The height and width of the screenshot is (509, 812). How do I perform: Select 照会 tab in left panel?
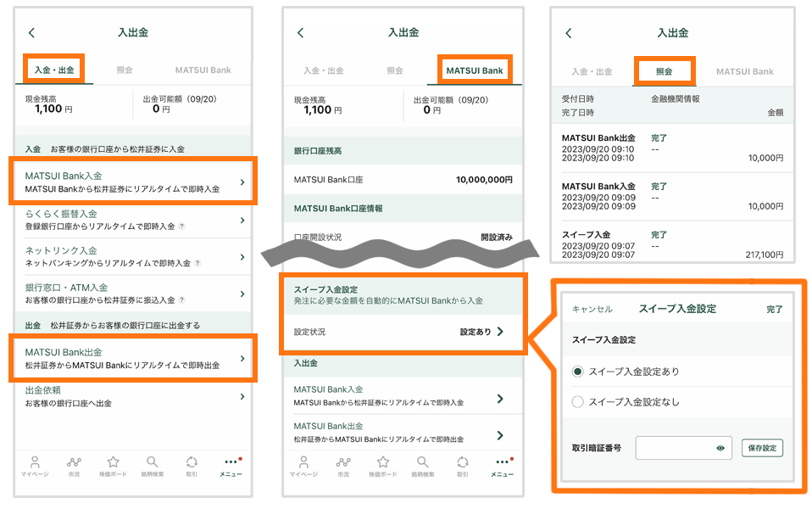[125, 70]
